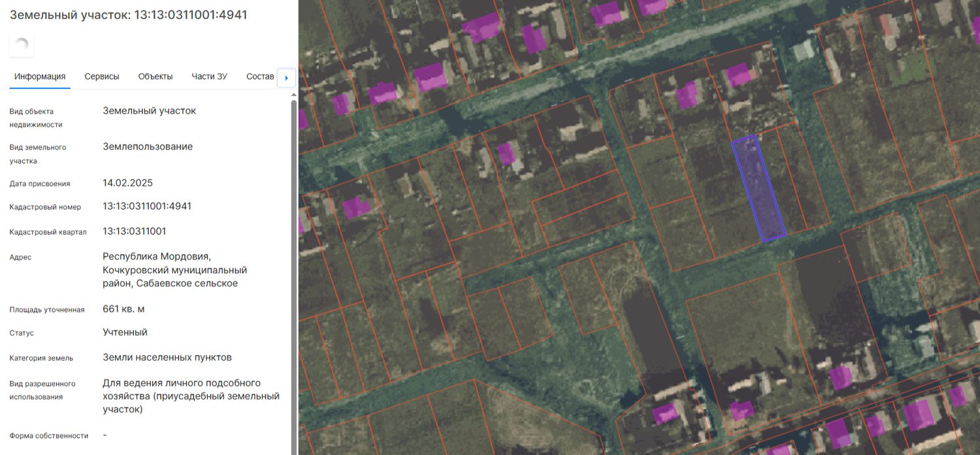Switch to the Информация tab

pos(40,76)
